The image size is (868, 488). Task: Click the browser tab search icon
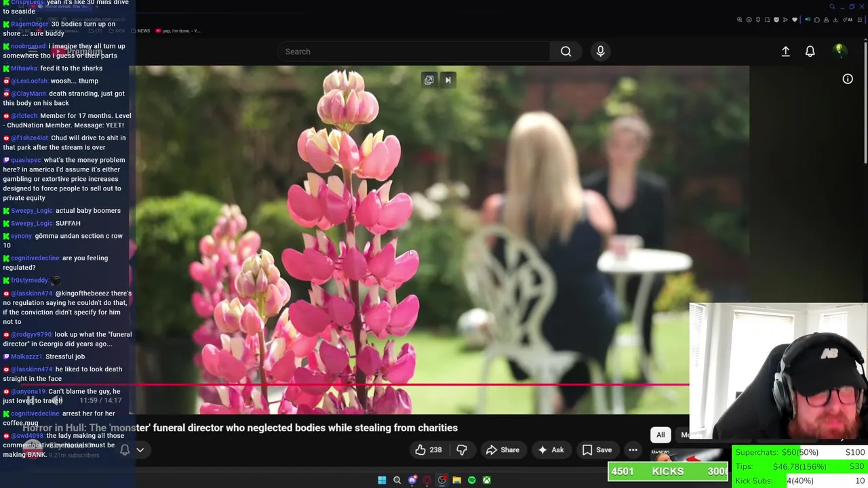832,7
